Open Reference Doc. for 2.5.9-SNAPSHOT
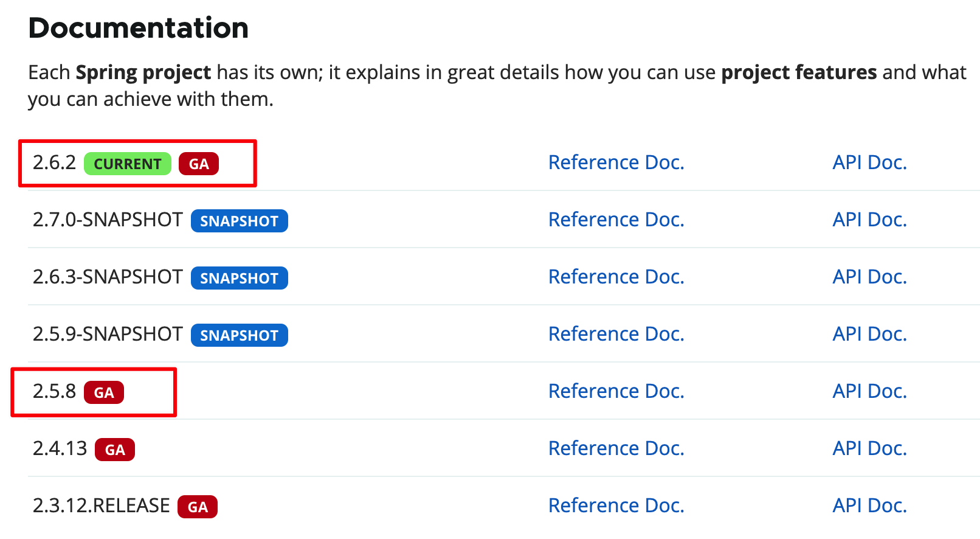 616,334
